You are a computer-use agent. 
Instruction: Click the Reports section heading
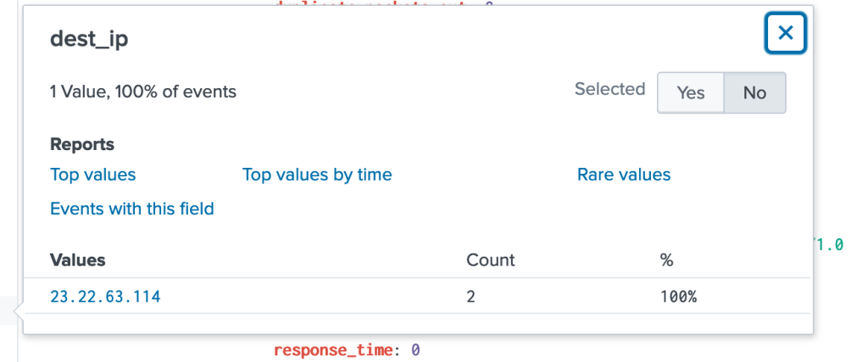82,144
